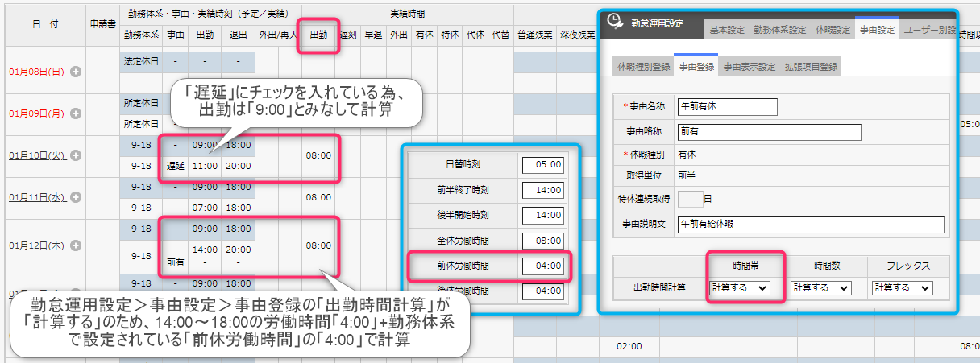Click the 事由説明文 text field

click(x=811, y=225)
